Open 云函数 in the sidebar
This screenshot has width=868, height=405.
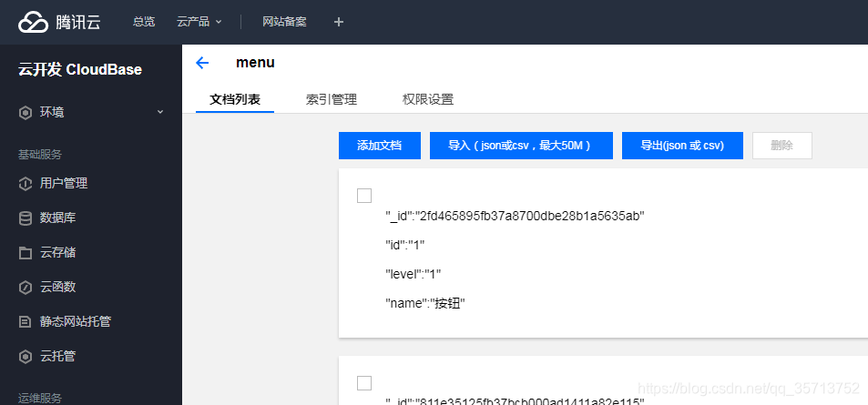click(57, 288)
